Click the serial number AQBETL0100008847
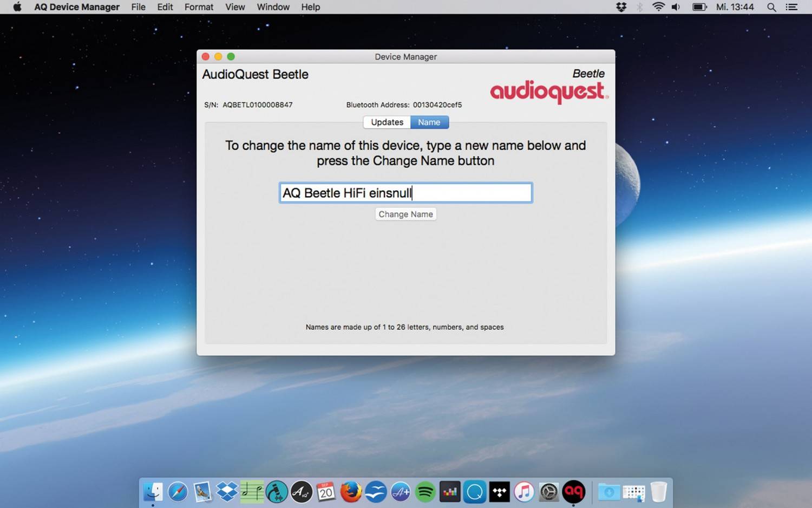The width and height of the screenshot is (812, 508). click(x=258, y=105)
